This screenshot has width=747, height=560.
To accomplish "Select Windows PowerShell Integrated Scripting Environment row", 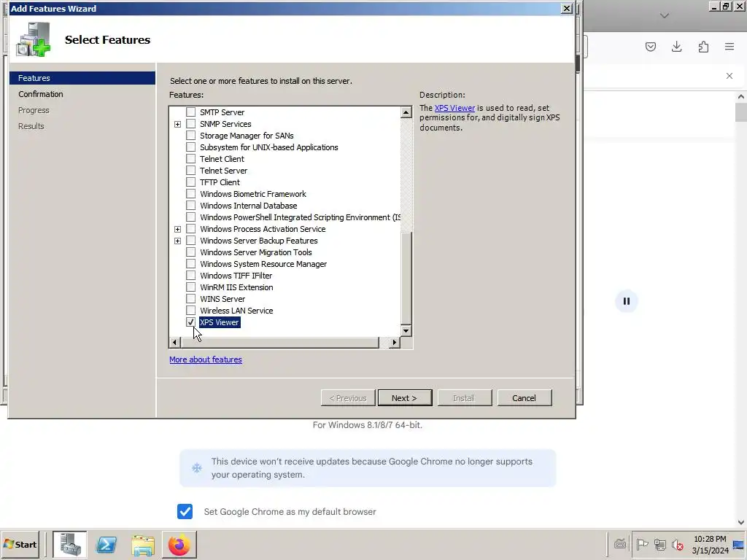I will [x=300, y=217].
